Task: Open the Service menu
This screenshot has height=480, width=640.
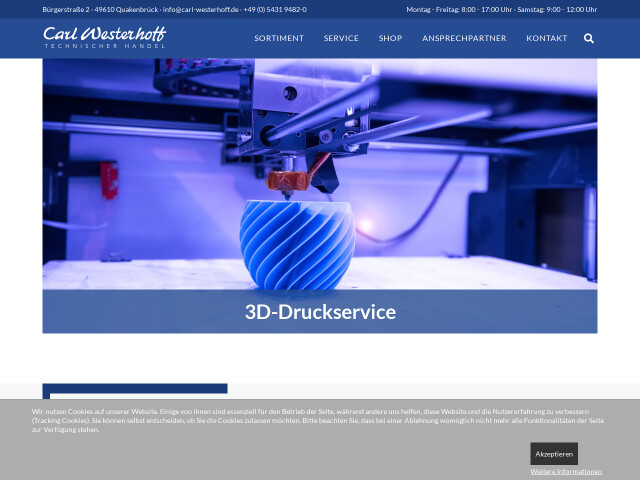Action: tap(341, 38)
